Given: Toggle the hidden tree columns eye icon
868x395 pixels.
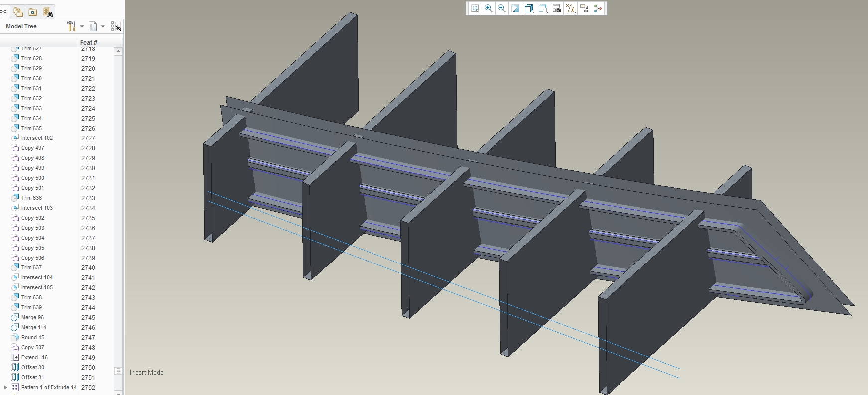Looking at the screenshot, I should click(x=116, y=26).
